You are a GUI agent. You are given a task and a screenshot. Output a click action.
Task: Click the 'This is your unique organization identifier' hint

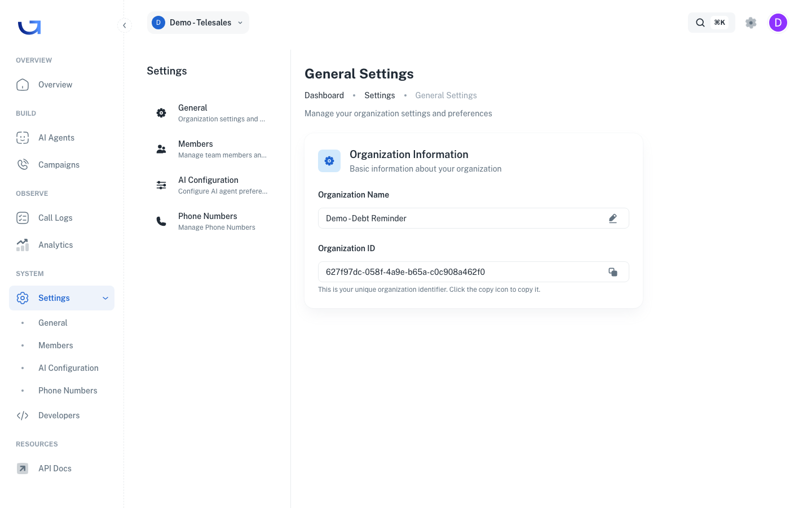[x=429, y=290]
